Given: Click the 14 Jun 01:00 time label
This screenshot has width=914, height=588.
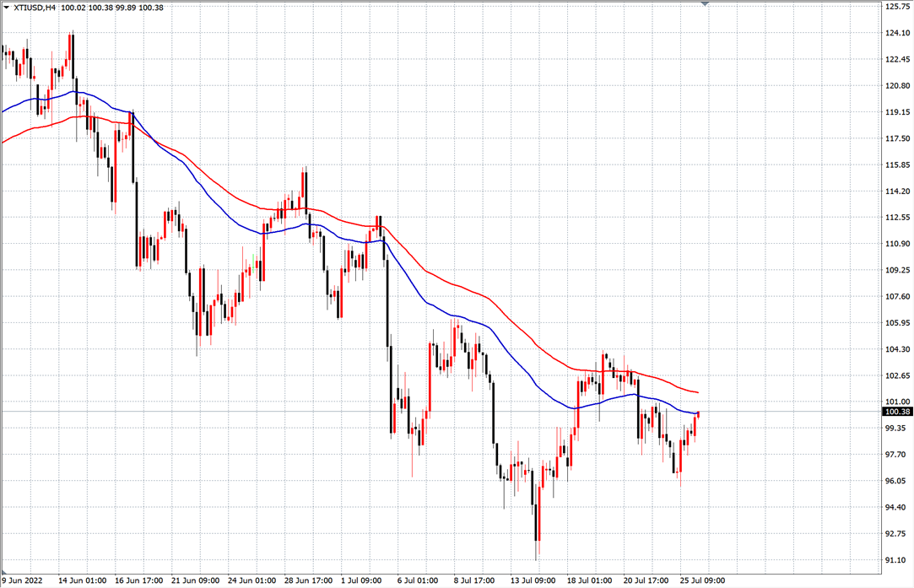Looking at the screenshot, I should [x=82, y=580].
